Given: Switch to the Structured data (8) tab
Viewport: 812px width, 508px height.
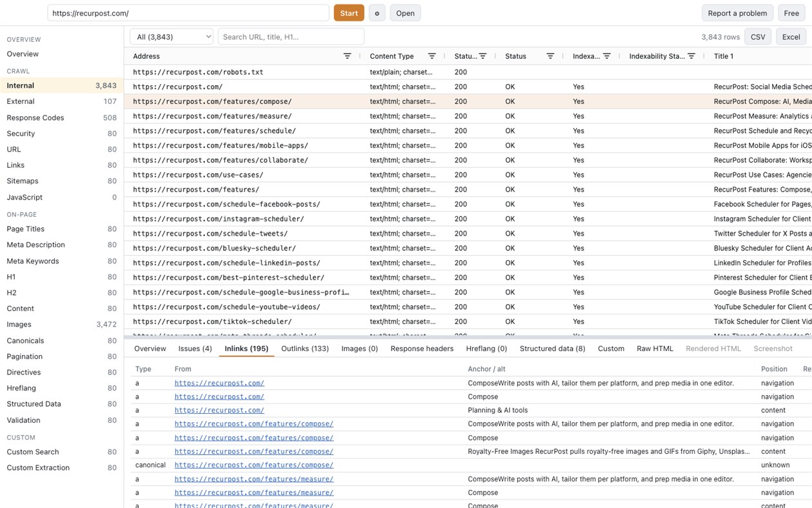Looking at the screenshot, I should tap(552, 349).
